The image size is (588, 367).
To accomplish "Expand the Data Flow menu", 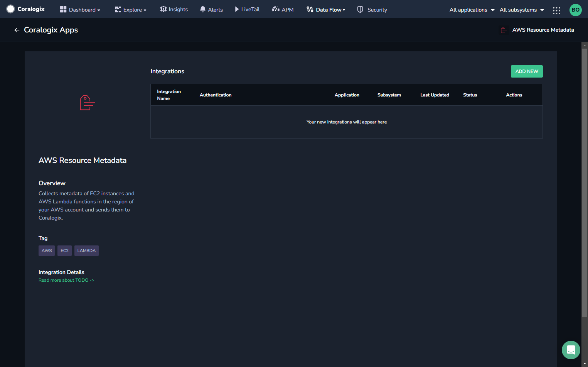I will (326, 10).
